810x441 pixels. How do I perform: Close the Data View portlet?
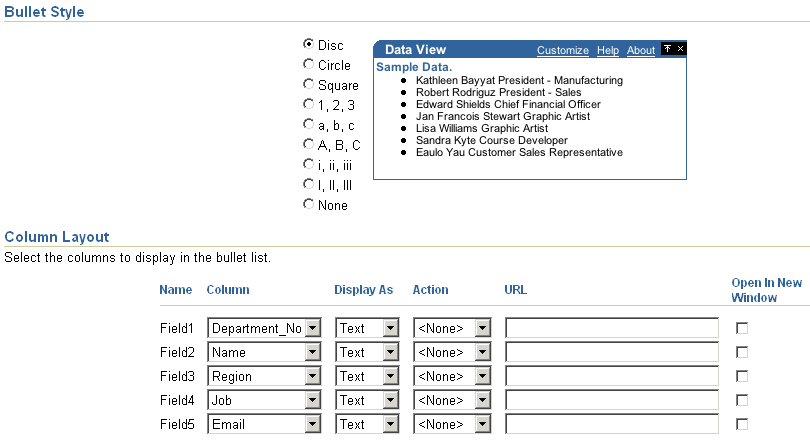[680, 49]
